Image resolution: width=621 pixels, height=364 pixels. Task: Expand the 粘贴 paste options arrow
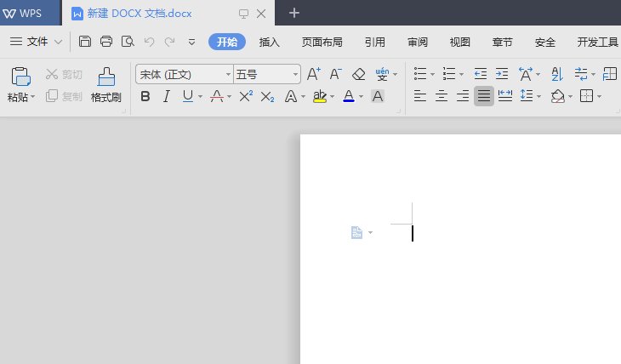[x=33, y=97]
